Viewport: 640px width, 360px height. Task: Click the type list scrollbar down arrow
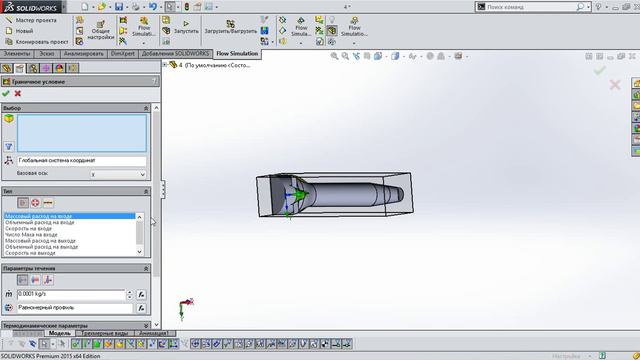[x=140, y=252]
